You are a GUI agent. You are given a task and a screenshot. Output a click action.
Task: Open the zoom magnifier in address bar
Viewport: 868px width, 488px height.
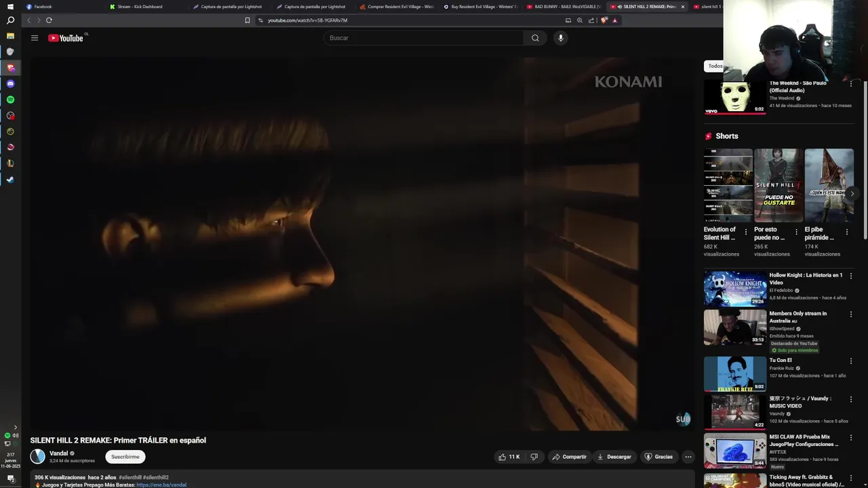click(580, 20)
